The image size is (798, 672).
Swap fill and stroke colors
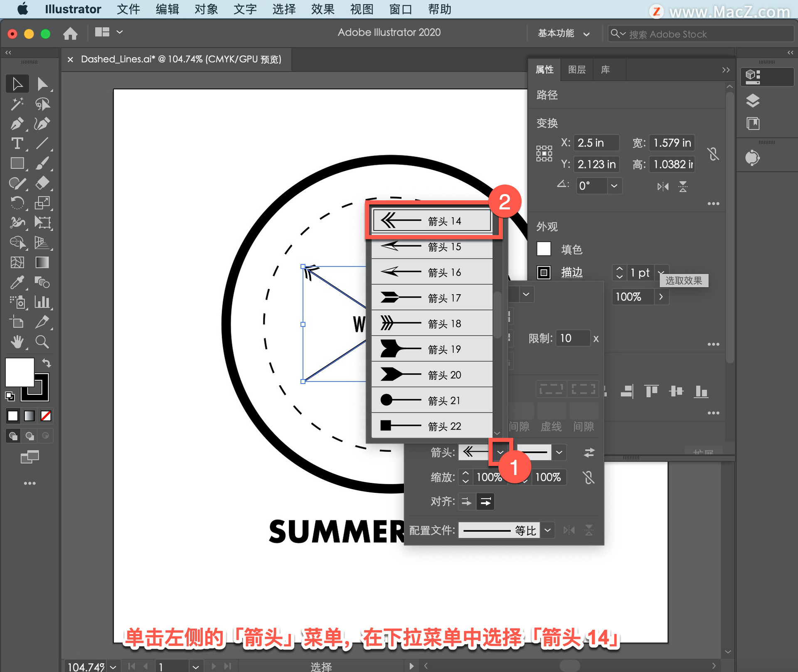[47, 363]
